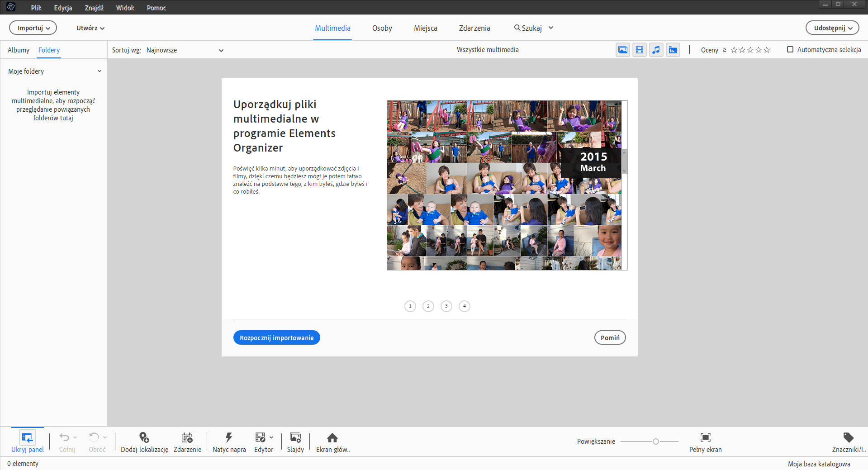Click the Elements Organizer app logo icon
This screenshot has width=868, height=470.
pos(11,7)
